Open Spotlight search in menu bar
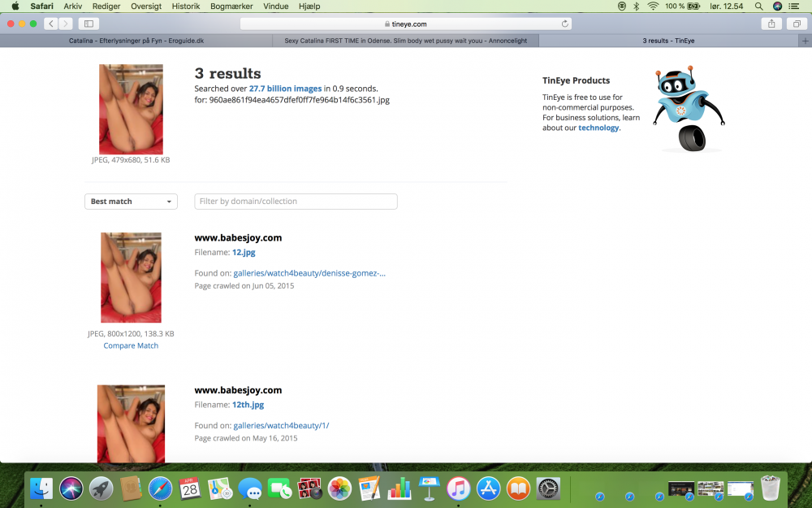Viewport: 812px width, 508px height. pyautogui.click(x=758, y=7)
